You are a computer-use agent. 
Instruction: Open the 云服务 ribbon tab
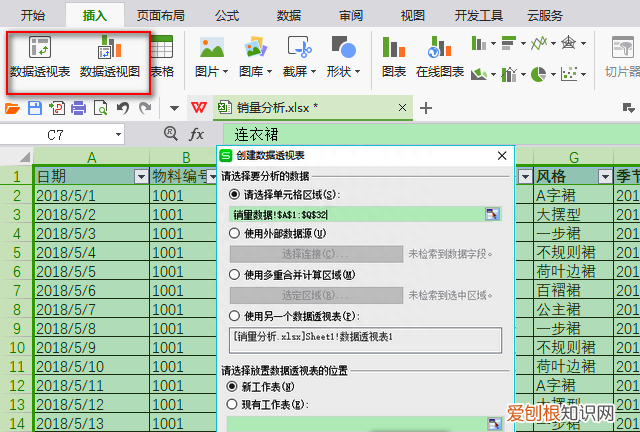[x=545, y=16]
